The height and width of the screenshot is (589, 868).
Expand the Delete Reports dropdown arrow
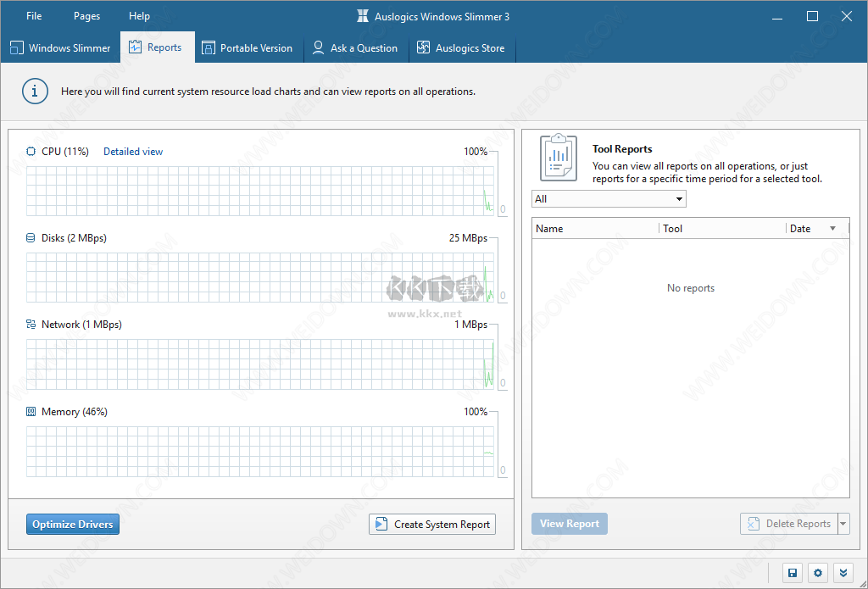(843, 524)
